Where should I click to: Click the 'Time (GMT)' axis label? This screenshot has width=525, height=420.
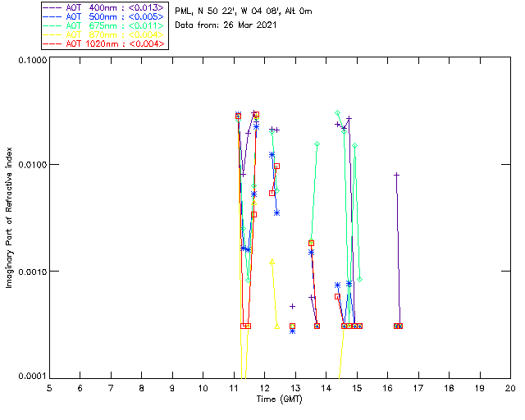279,399
